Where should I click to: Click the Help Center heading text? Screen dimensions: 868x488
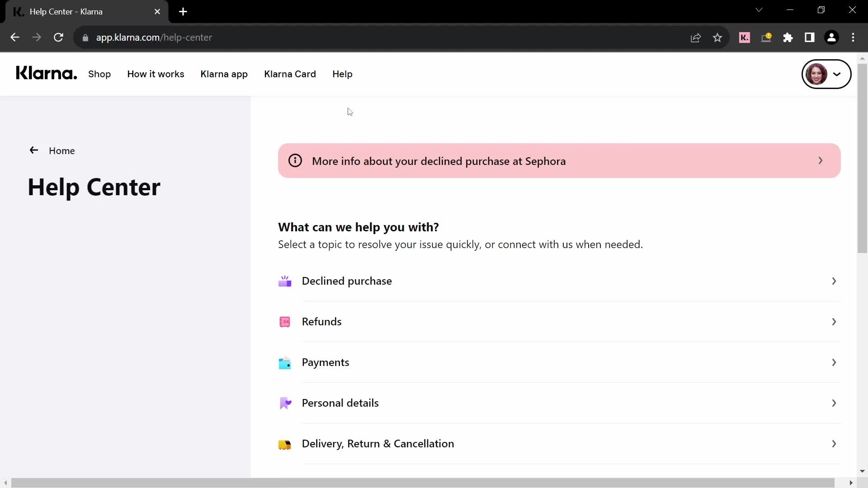94,187
